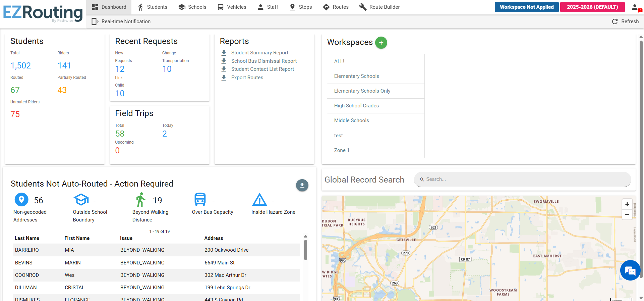Open the Workspace Not Applied selector

tap(526, 7)
